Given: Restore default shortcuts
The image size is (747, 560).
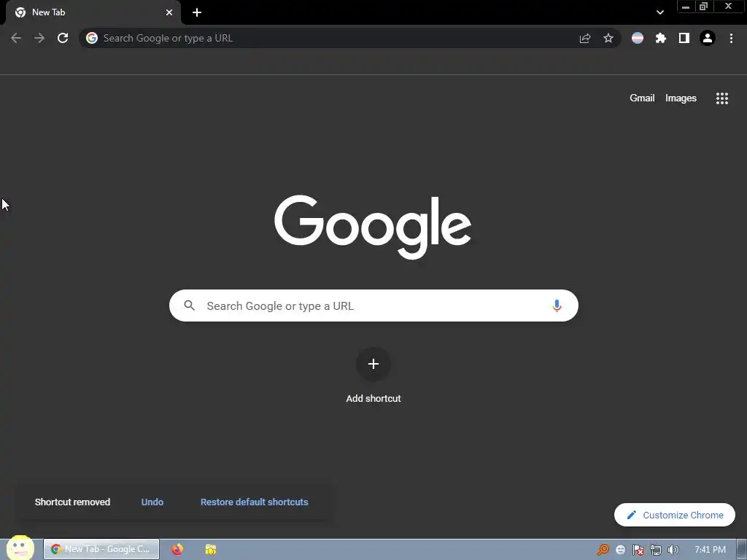Looking at the screenshot, I should point(254,502).
